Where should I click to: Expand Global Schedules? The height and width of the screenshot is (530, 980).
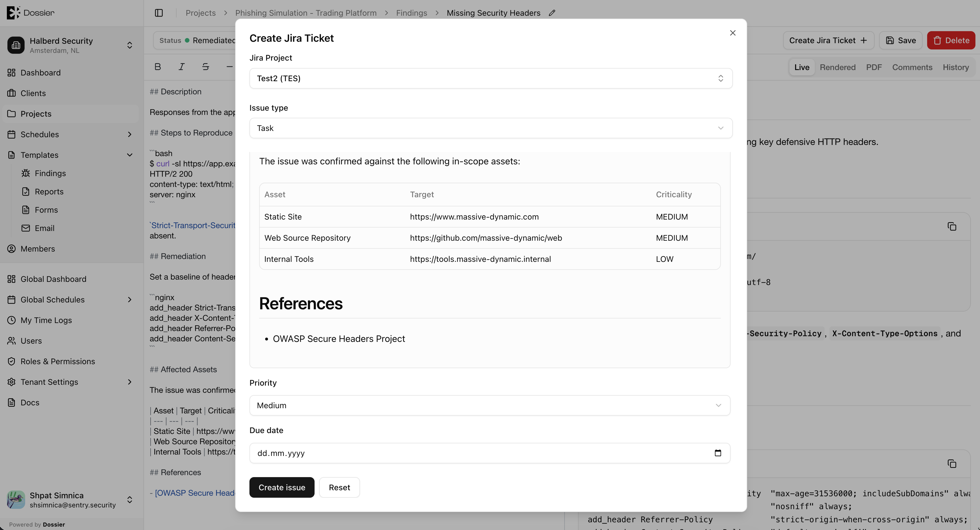point(71,300)
